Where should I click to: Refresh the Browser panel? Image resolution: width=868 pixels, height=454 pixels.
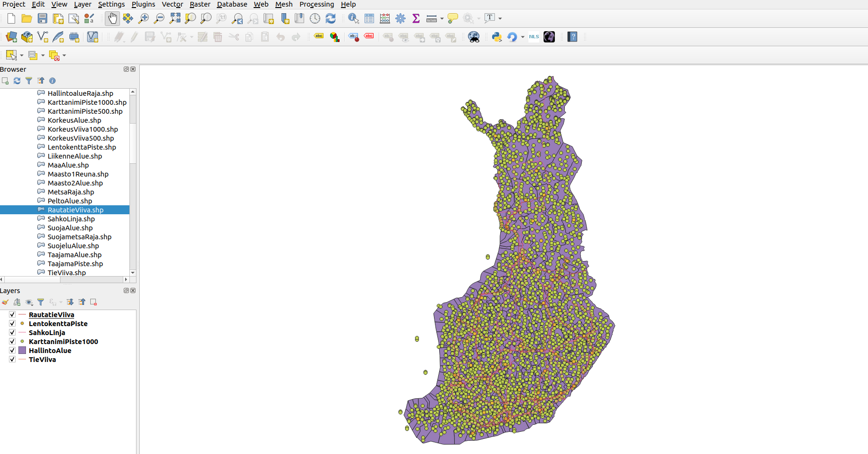(17, 81)
